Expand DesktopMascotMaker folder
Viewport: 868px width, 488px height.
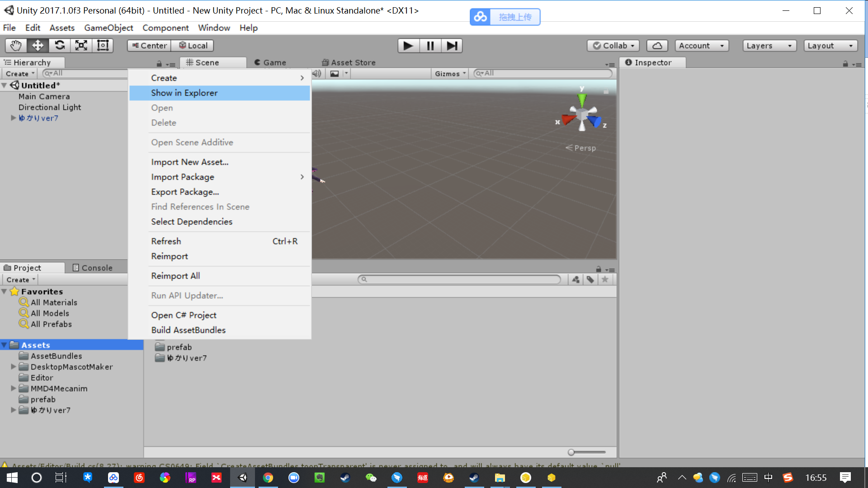point(14,366)
